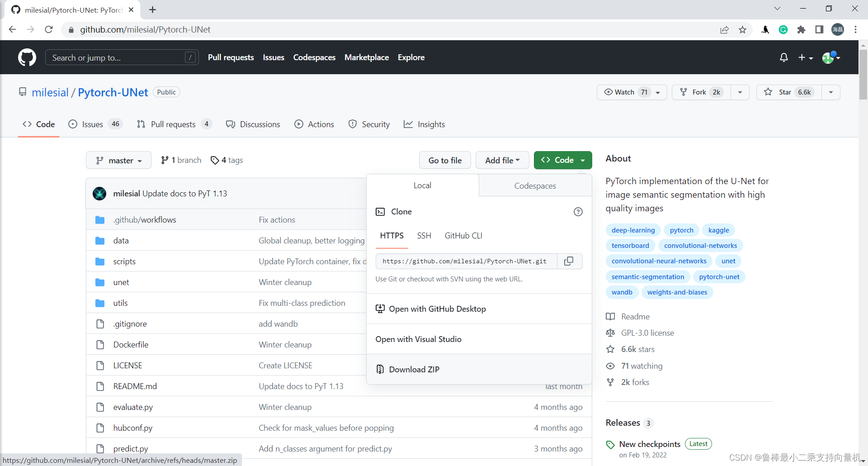Click folder icon of data row

coord(100,241)
